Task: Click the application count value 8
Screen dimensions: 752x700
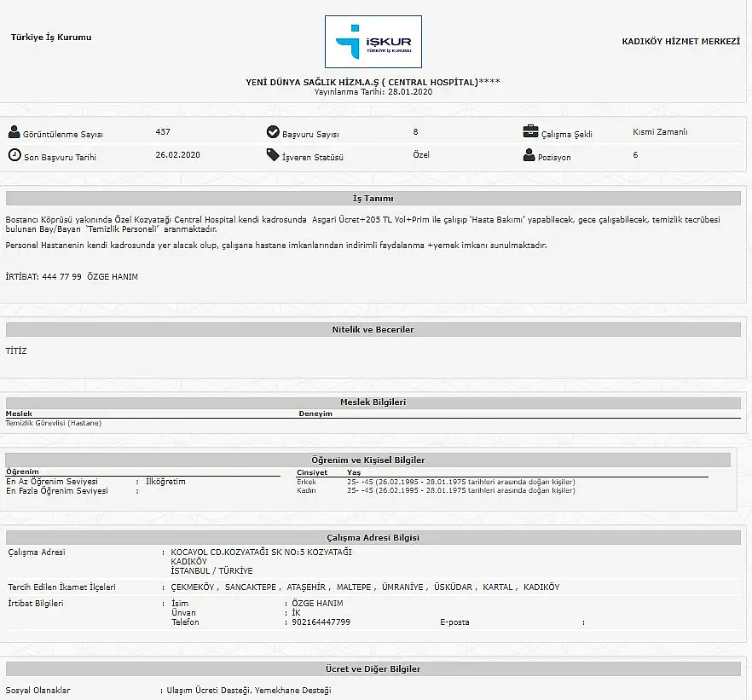Action: 415,132
